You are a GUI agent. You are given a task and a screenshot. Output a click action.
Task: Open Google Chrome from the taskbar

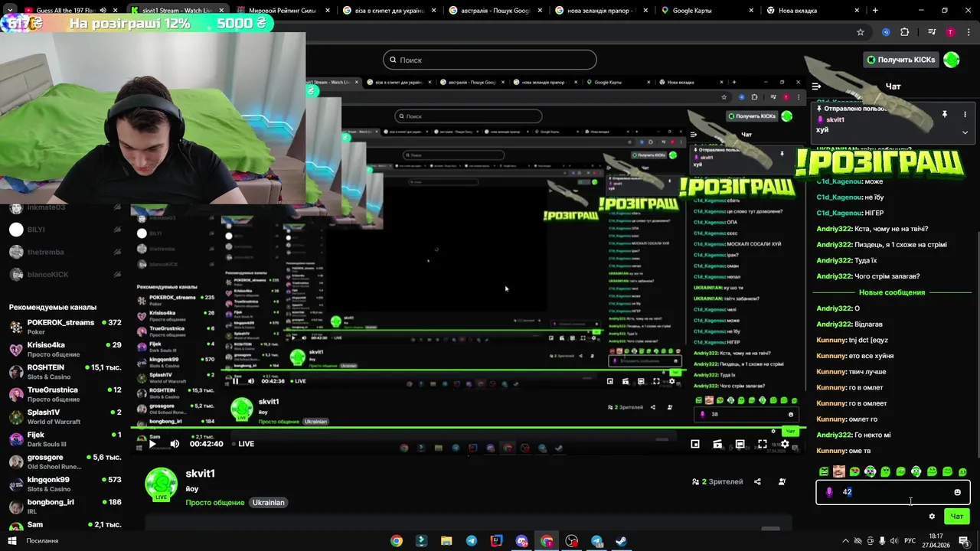click(397, 541)
